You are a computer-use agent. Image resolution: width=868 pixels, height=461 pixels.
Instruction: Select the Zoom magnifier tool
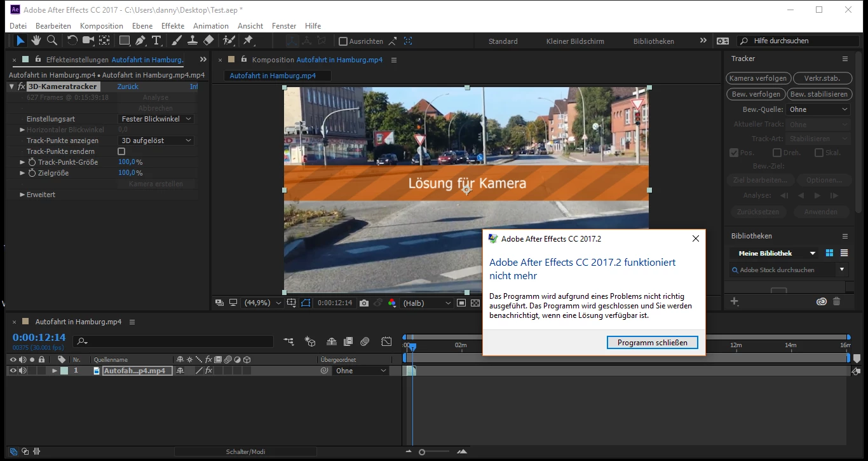[52, 41]
